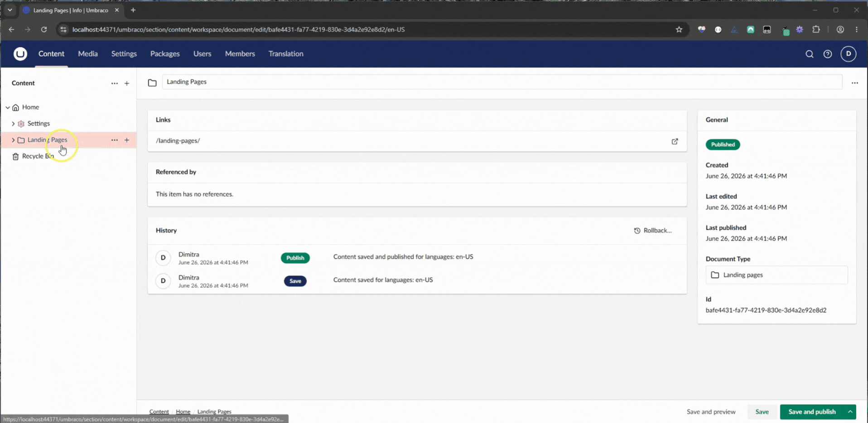Click the Recycle Bin trash icon
Screen dimensions: 868x423
pyautogui.click(x=15, y=156)
